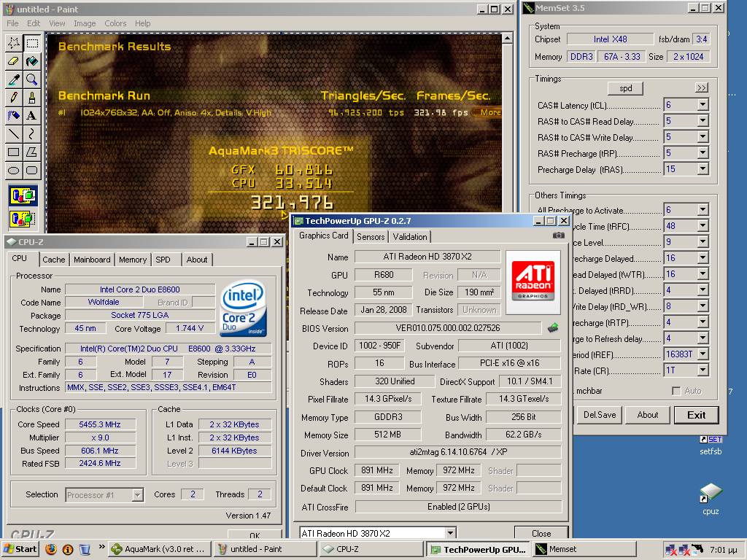
Task: Click the system tray clock
Action: click(x=724, y=550)
